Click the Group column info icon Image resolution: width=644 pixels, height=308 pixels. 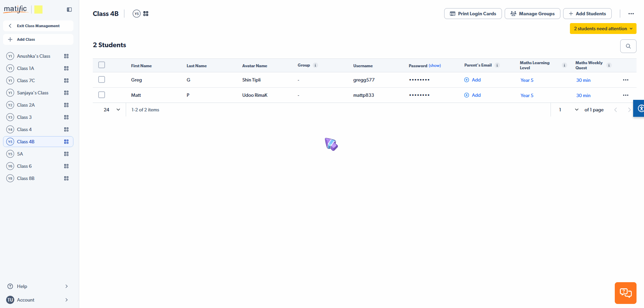pos(315,65)
